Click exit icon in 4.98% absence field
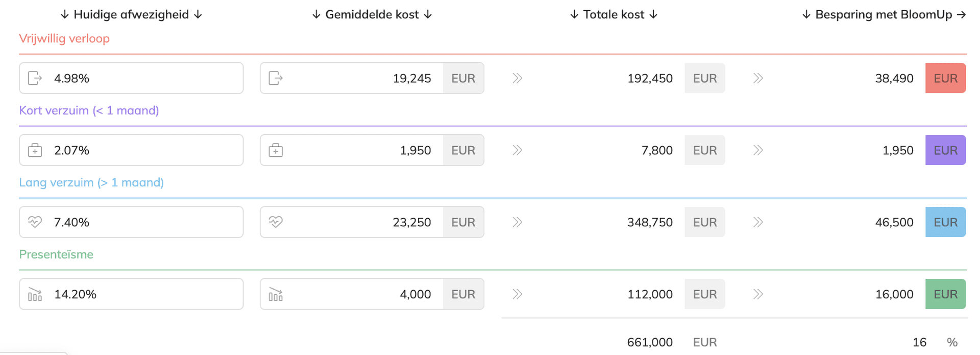This screenshot has width=980, height=355. tap(35, 78)
